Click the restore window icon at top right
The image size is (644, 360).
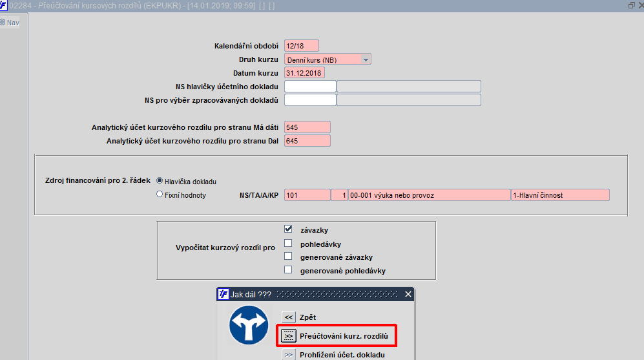(632, 5)
